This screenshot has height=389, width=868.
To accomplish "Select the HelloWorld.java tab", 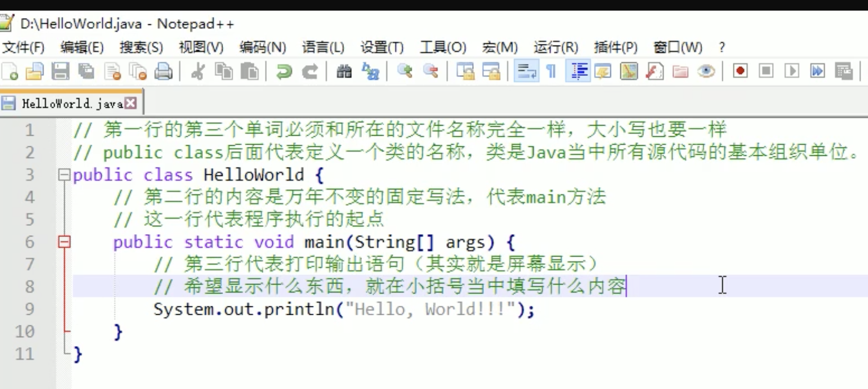I will [72, 103].
